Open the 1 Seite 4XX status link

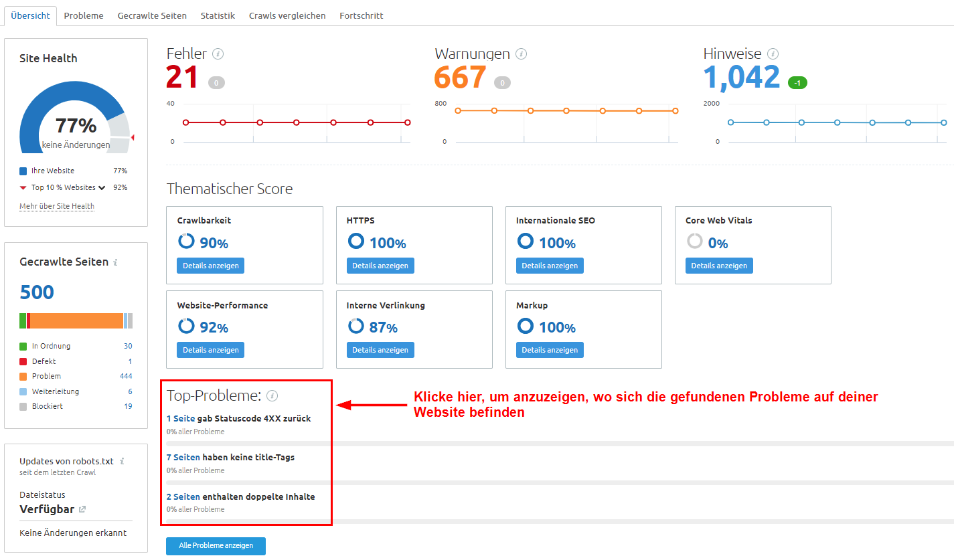(x=181, y=418)
